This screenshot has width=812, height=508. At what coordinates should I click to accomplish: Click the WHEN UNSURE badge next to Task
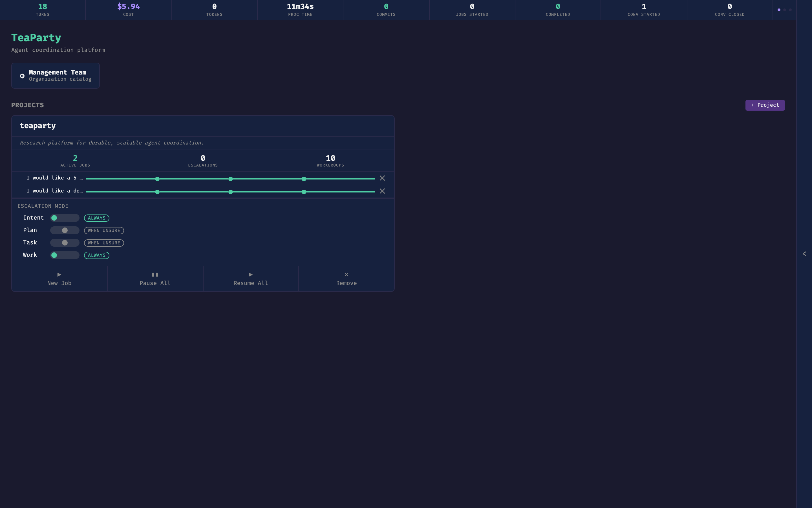coord(104,243)
